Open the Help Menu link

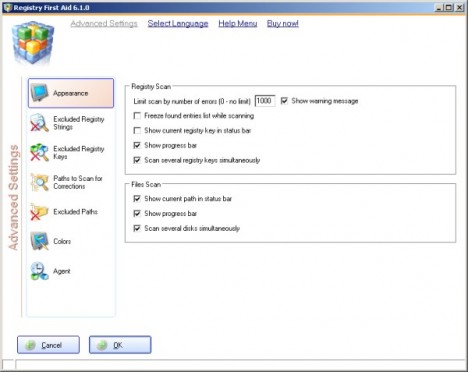pyautogui.click(x=238, y=23)
